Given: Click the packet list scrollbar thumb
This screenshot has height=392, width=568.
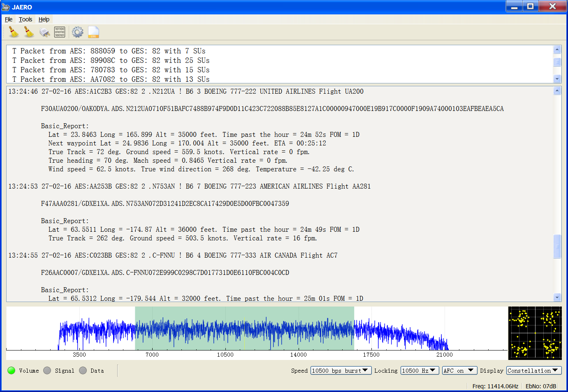Looking at the screenshot, I should pos(557,62).
